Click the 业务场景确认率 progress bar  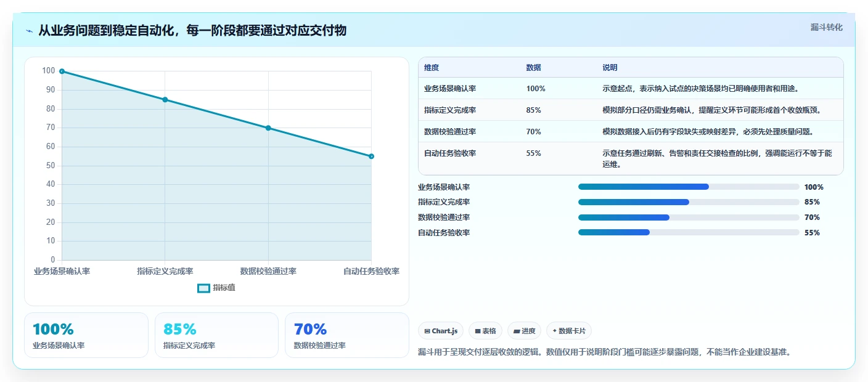[689, 187]
